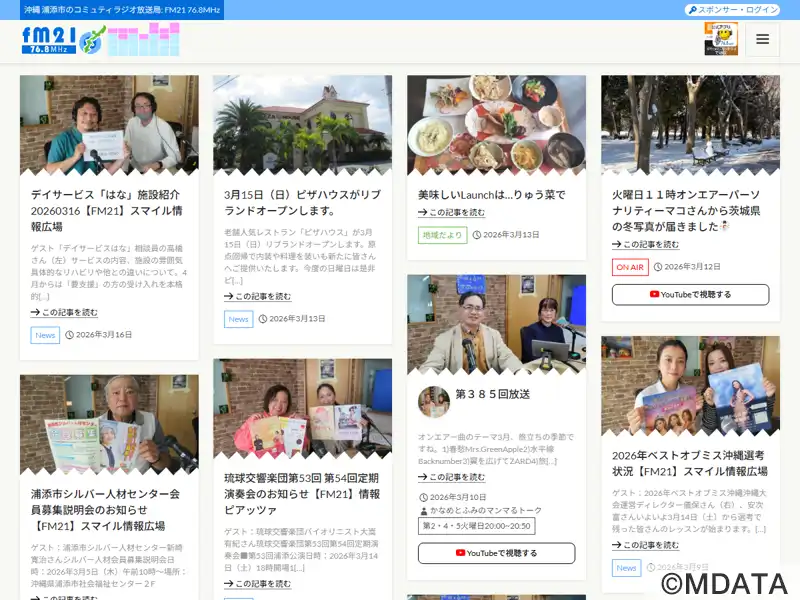The height and width of the screenshot is (600, 800).
Task: Open the hamburger menu button
Action: click(x=762, y=39)
